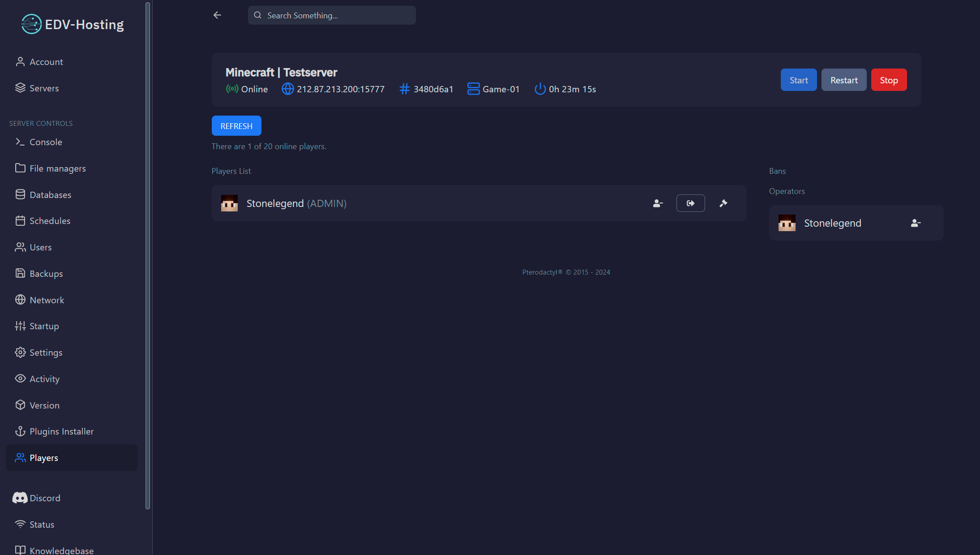
Task: Deop Stonelegend in the Operators panel
Action: point(916,223)
